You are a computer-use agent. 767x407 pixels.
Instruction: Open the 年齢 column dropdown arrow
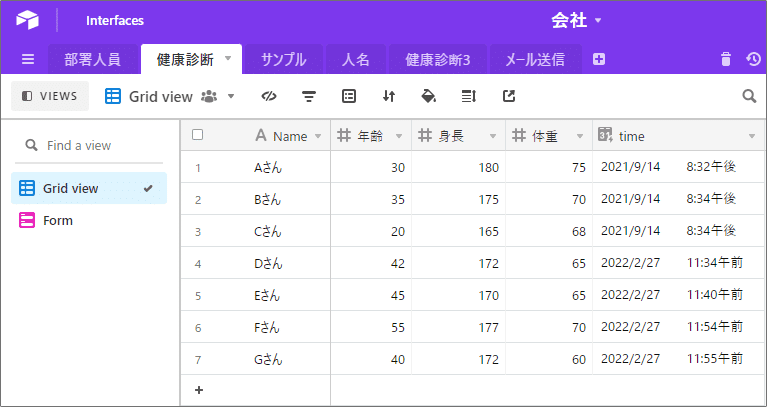pos(399,136)
